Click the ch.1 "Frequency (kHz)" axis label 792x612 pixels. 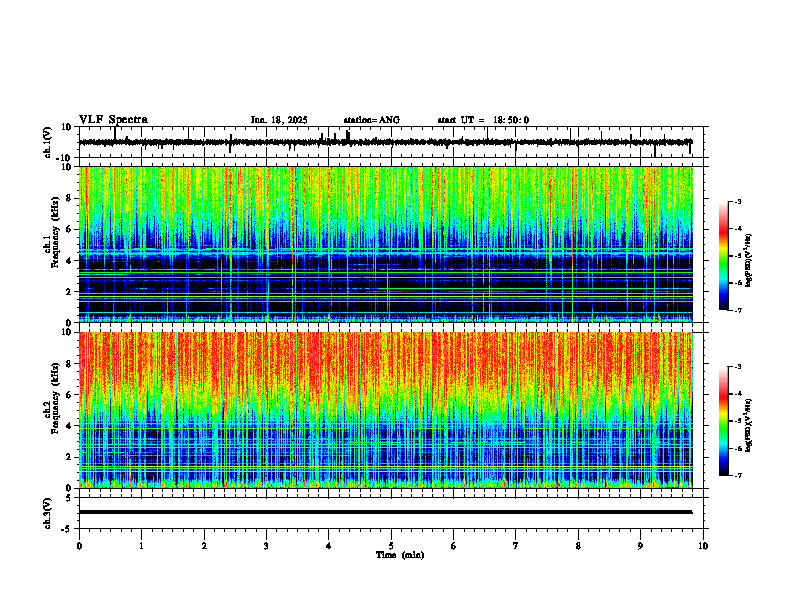click(55, 233)
